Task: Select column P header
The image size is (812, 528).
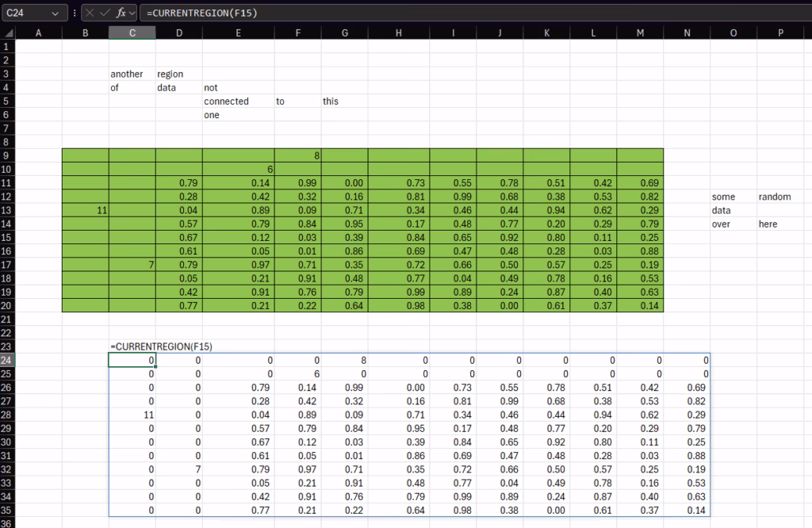Action: coord(780,33)
